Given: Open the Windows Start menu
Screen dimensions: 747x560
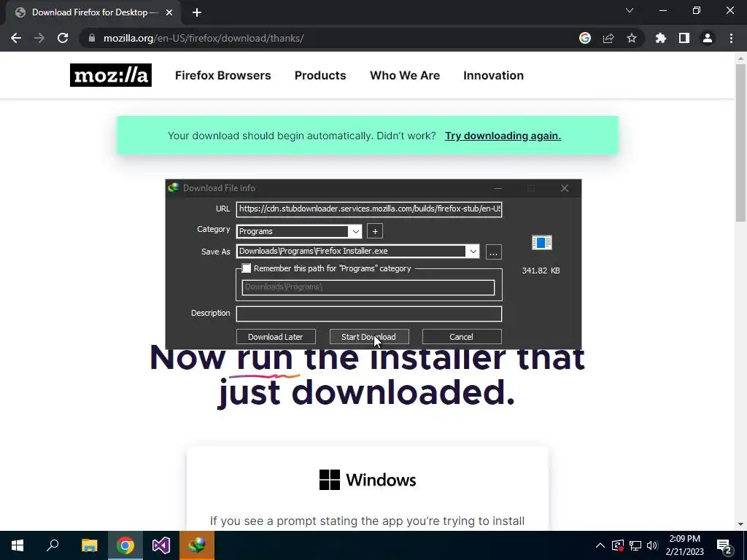Looking at the screenshot, I should click(18, 545).
